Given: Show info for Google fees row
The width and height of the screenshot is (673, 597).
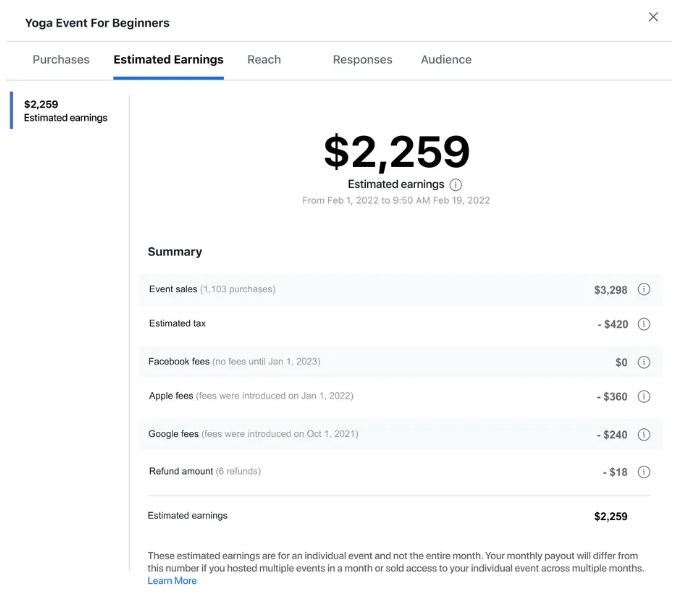Looking at the screenshot, I should pyautogui.click(x=643, y=434).
